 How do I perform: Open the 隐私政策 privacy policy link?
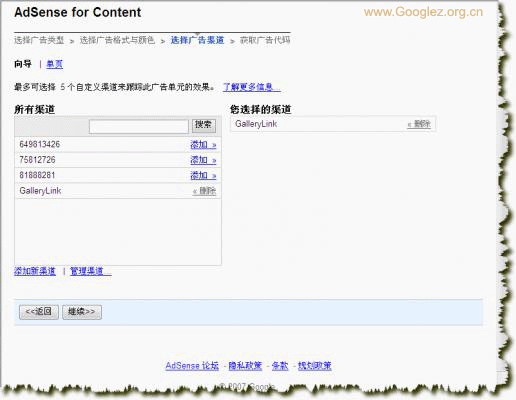coord(245,366)
